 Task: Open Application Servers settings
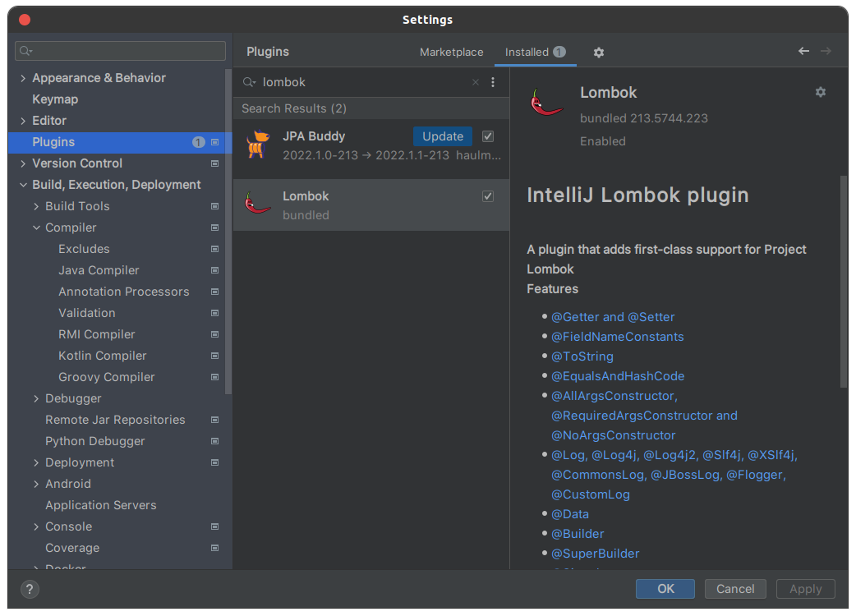pyautogui.click(x=100, y=505)
